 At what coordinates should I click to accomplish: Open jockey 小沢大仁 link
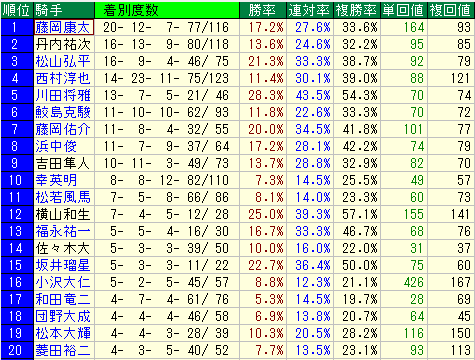pos(63,282)
